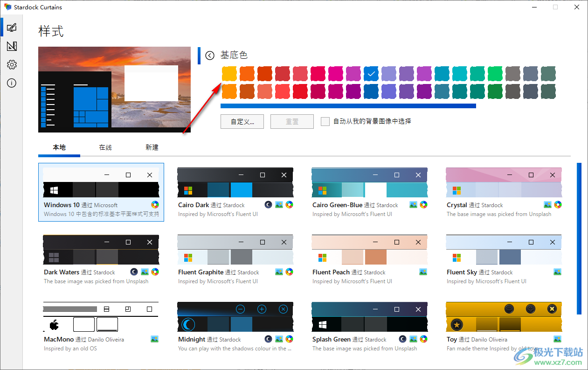Select the Windows 10 style thumbnail
Screen dimensions: 588x370
[x=101, y=182]
